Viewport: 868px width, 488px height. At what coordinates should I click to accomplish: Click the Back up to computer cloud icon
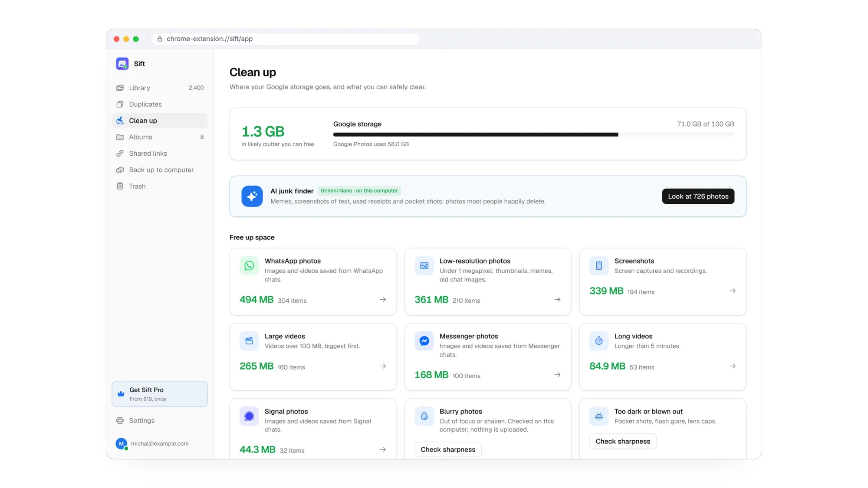click(120, 170)
